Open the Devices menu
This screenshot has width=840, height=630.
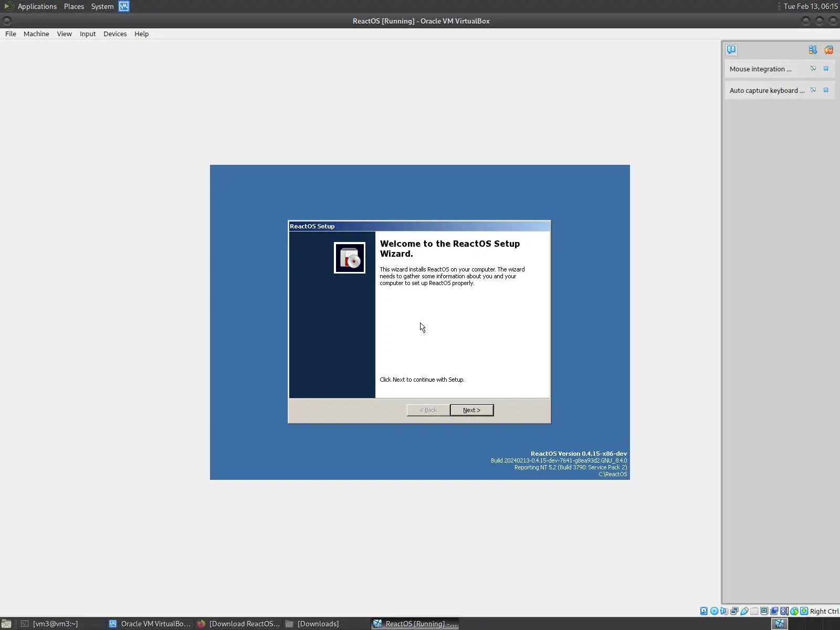pos(115,34)
